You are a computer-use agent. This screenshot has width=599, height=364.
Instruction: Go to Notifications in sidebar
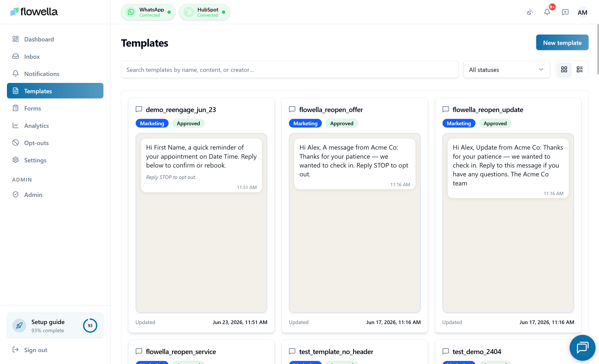click(55, 74)
